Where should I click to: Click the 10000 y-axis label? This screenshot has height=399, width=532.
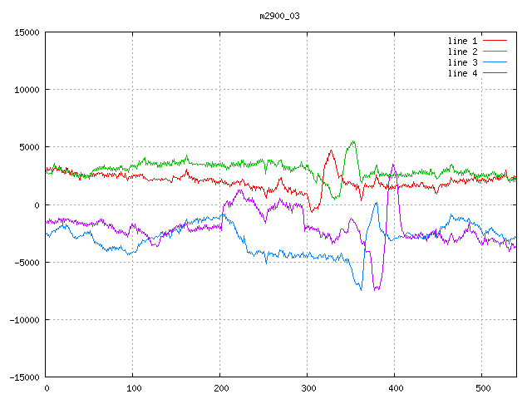click(26, 90)
